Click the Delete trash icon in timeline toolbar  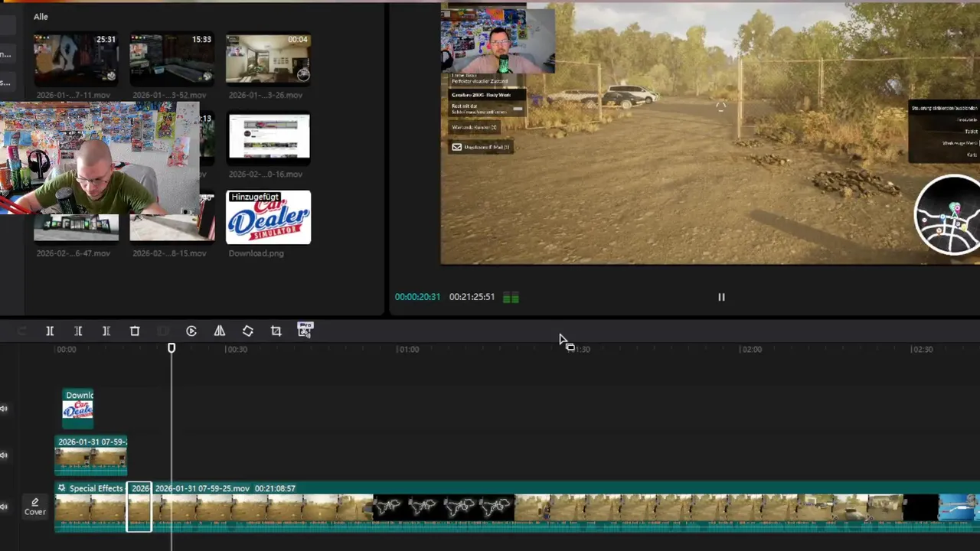click(135, 331)
